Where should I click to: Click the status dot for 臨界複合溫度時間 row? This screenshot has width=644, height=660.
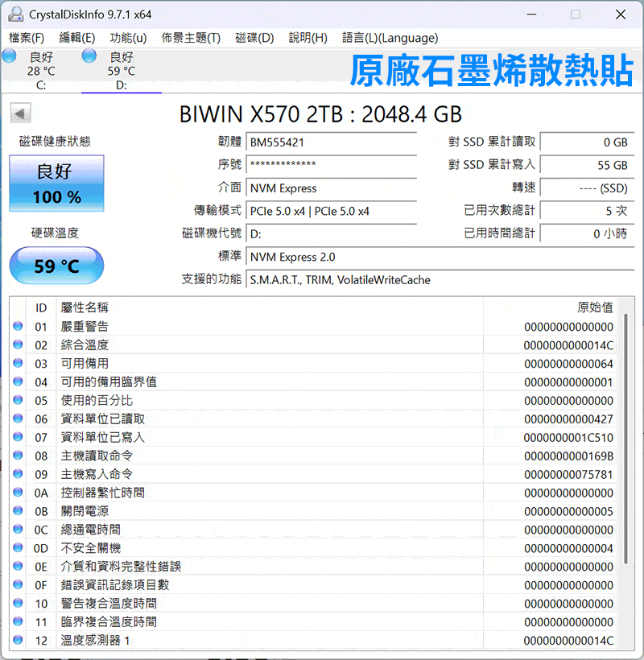[18, 621]
